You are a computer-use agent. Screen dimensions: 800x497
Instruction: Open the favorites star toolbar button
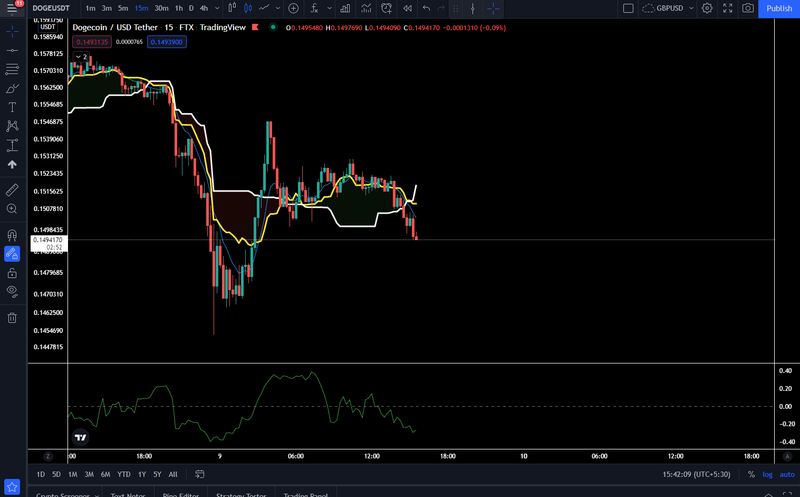pyautogui.click(x=12, y=488)
